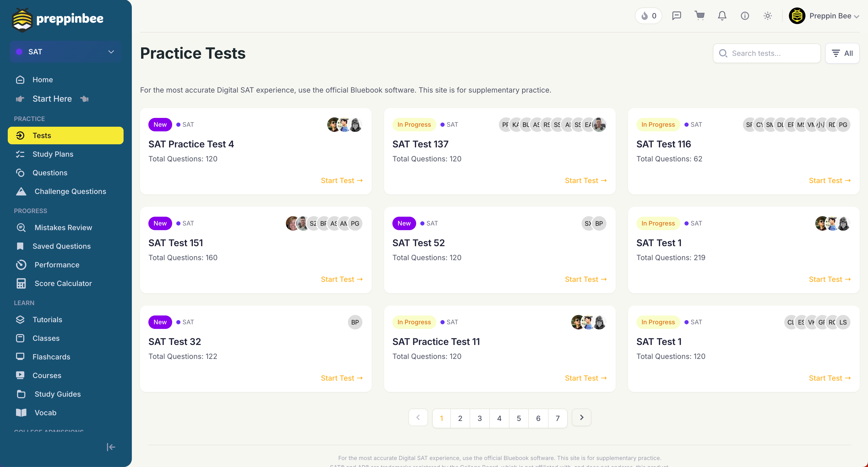Expand the SAT exam selector
The width and height of the screenshot is (868, 467).
coord(66,52)
